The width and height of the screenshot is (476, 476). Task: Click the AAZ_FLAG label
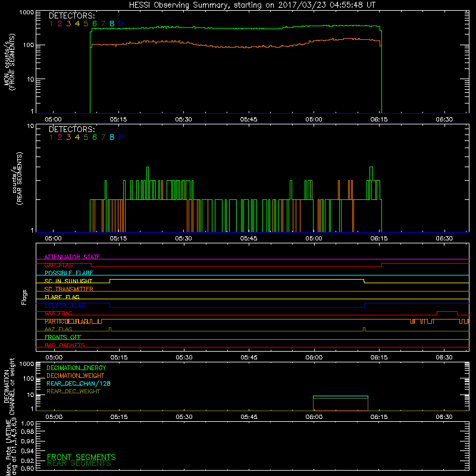pyautogui.click(x=58, y=330)
